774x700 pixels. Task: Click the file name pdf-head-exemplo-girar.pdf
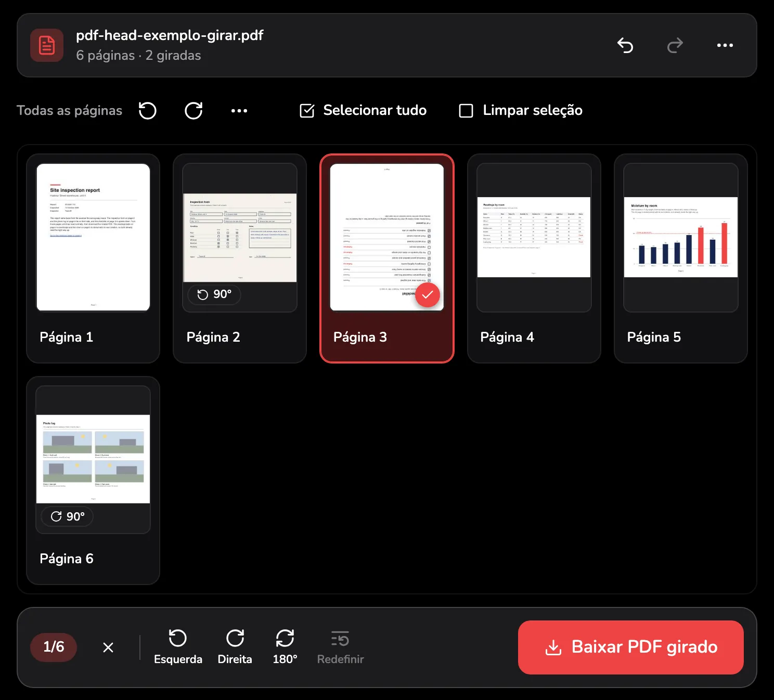click(170, 35)
